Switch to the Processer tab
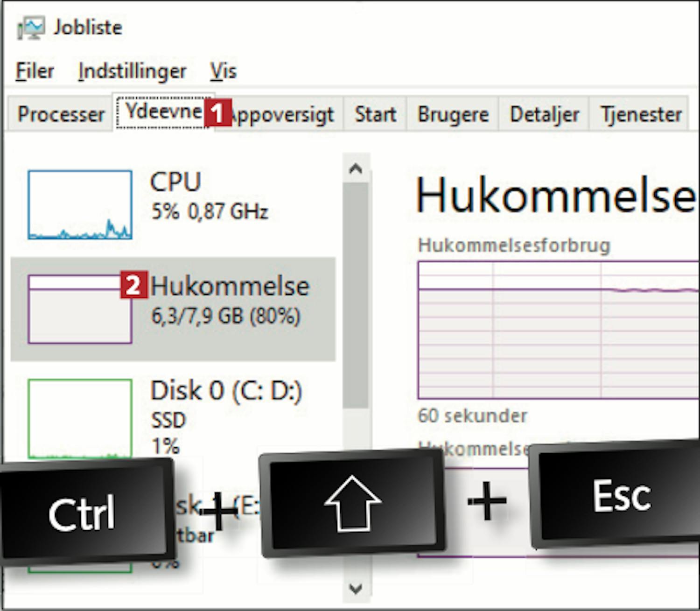The image size is (700, 611). point(61,114)
